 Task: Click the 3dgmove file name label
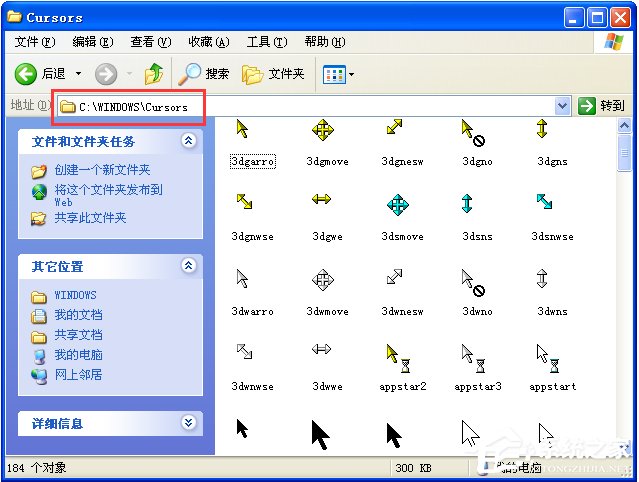point(328,161)
